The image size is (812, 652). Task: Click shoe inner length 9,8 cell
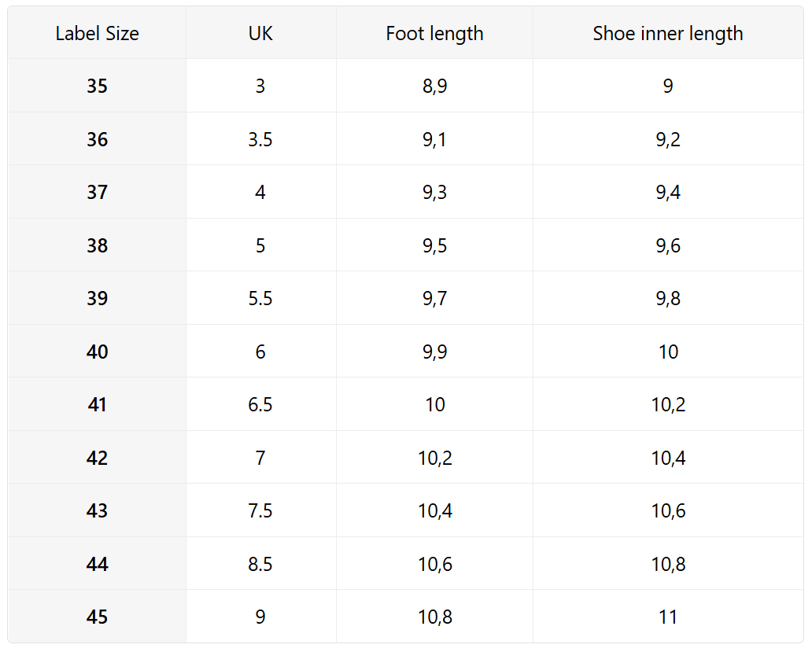click(667, 299)
